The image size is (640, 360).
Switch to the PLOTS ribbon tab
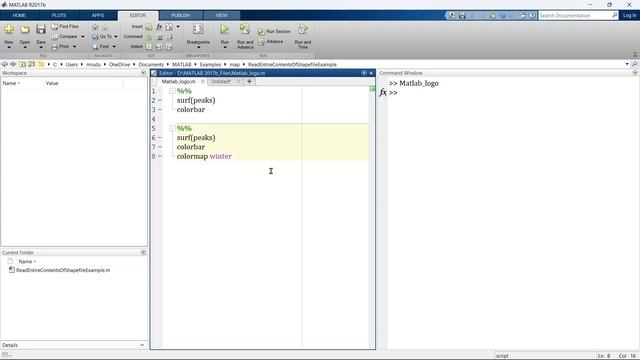click(58, 16)
